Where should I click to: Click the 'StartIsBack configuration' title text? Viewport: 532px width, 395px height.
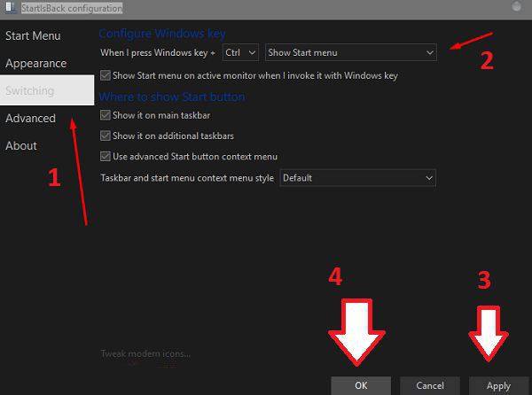click(x=72, y=8)
